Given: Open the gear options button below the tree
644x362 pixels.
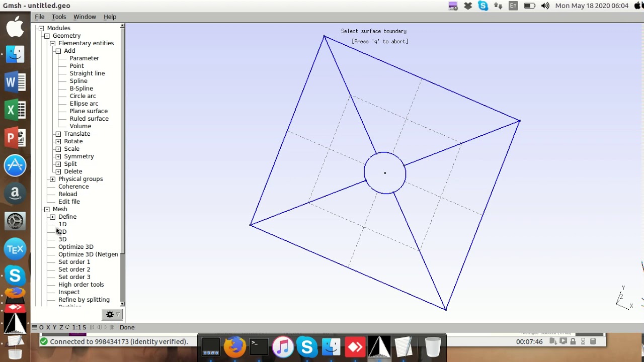Looking at the screenshot, I should (112, 315).
